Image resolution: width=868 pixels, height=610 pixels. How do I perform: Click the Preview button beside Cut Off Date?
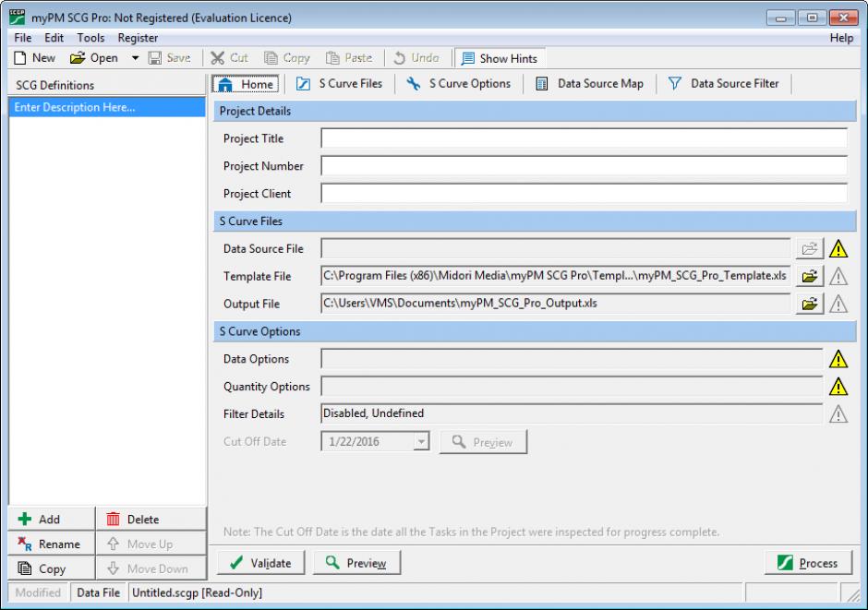[483, 442]
